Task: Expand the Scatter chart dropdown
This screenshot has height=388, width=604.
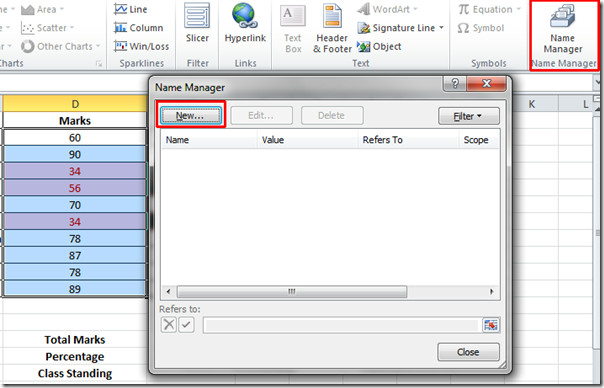Action: pos(72,28)
